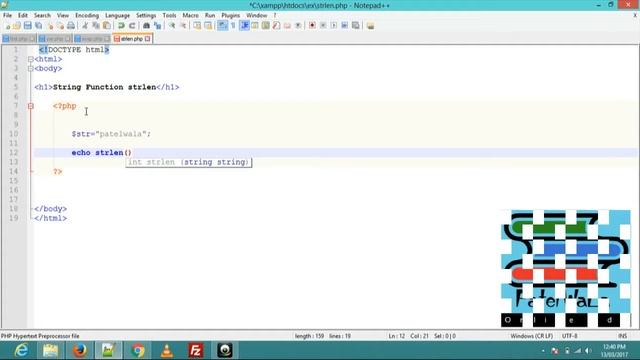The height and width of the screenshot is (360, 640).
Task: Click the Replace toolbar icon
Action: [x=158, y=26]
